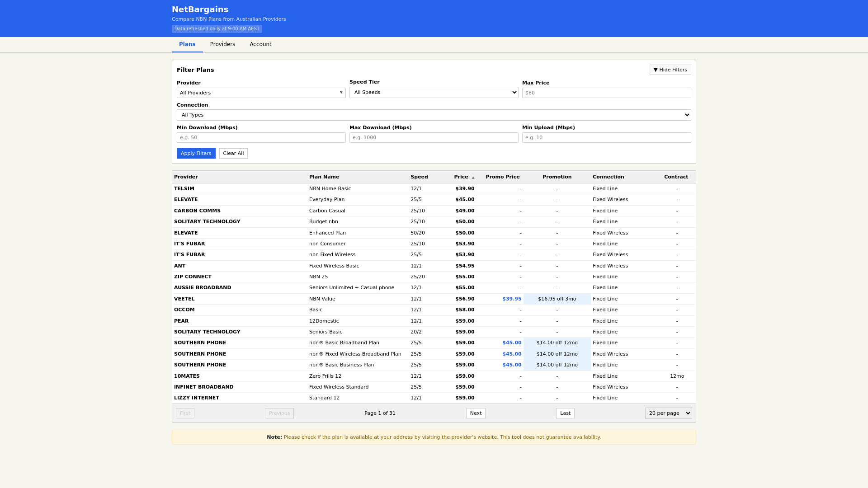Focus the Max Price input field

click(x=606, y=93)
